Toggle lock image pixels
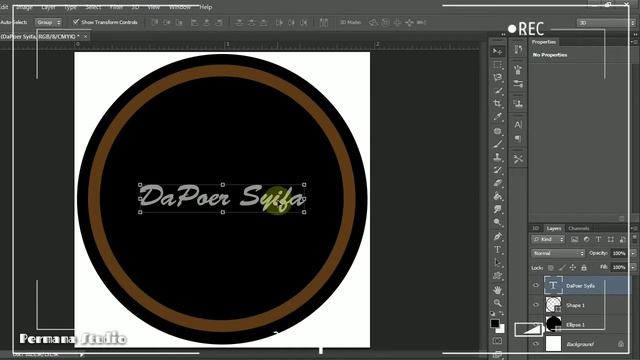 [562, 268]
